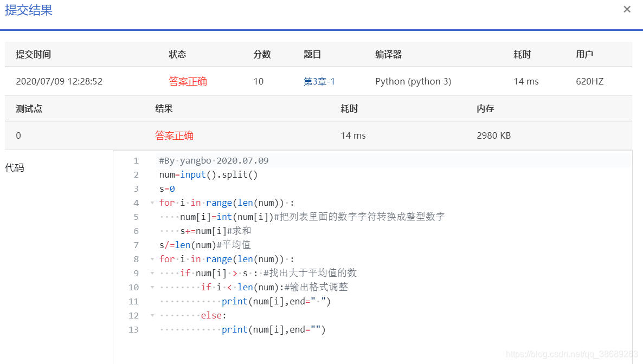Collapse the nested if fold at line 10
The image size is (643, 364).
(152, 287)
